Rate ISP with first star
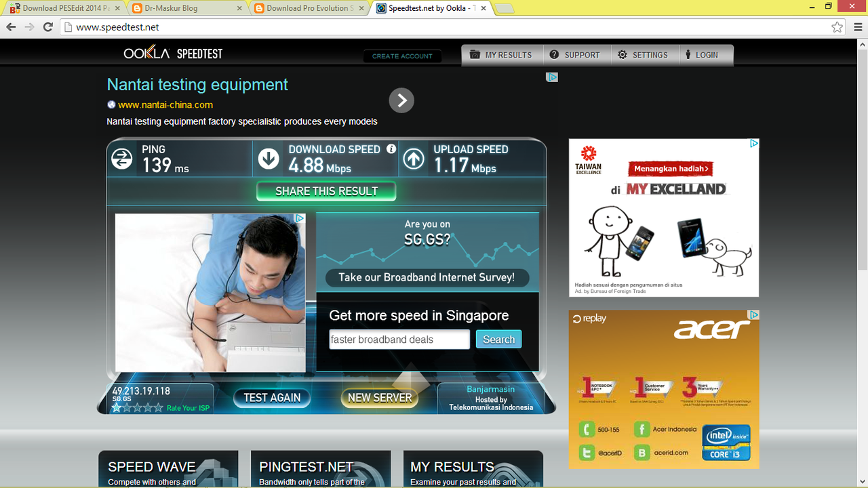This screenshot has width=868, height=488. [117, 408]
